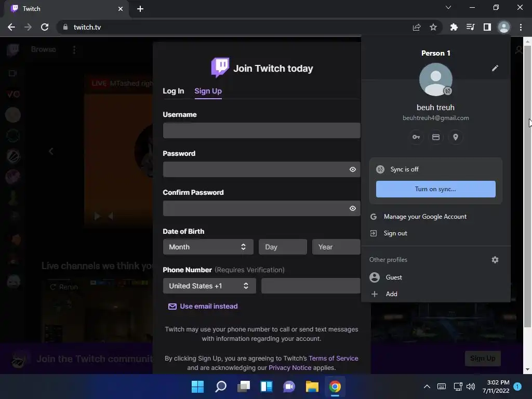Click the Username input field
532x399 pixels.
pyautogui.click(x=262, y=130)
